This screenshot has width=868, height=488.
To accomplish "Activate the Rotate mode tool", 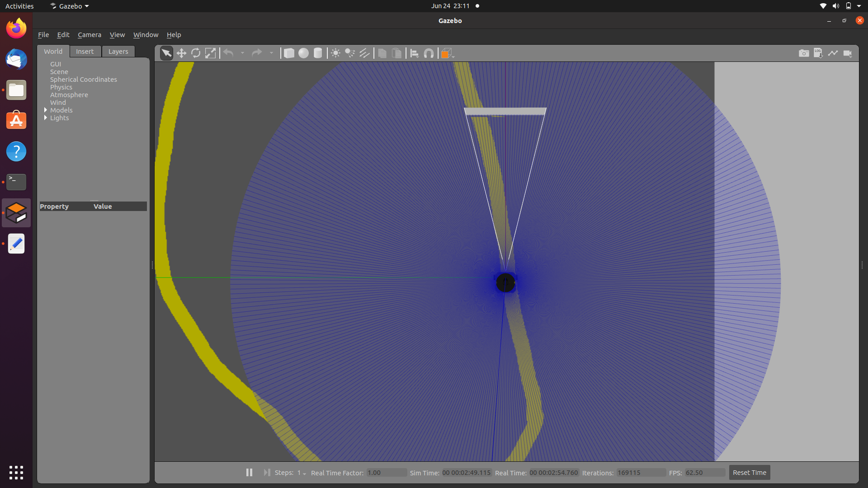I will coord(196,53).
